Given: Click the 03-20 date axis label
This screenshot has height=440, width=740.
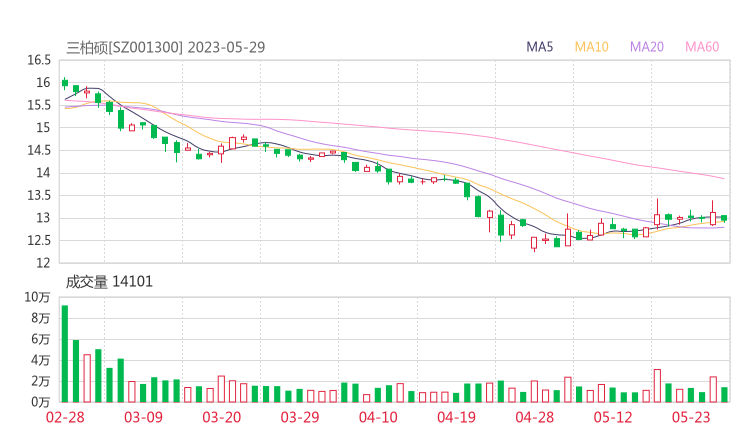Looking at the screenshot, I should click(222, 417).
